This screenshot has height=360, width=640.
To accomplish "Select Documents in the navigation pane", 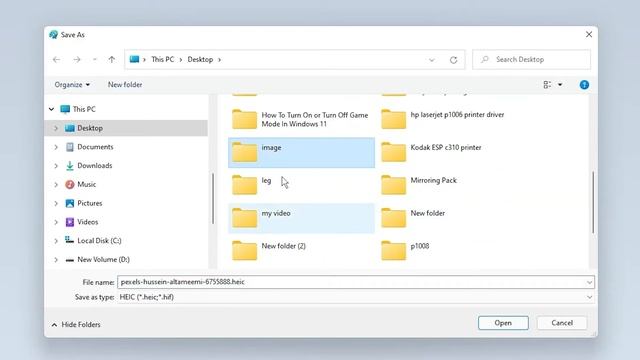I will click(x=95, y=147).
